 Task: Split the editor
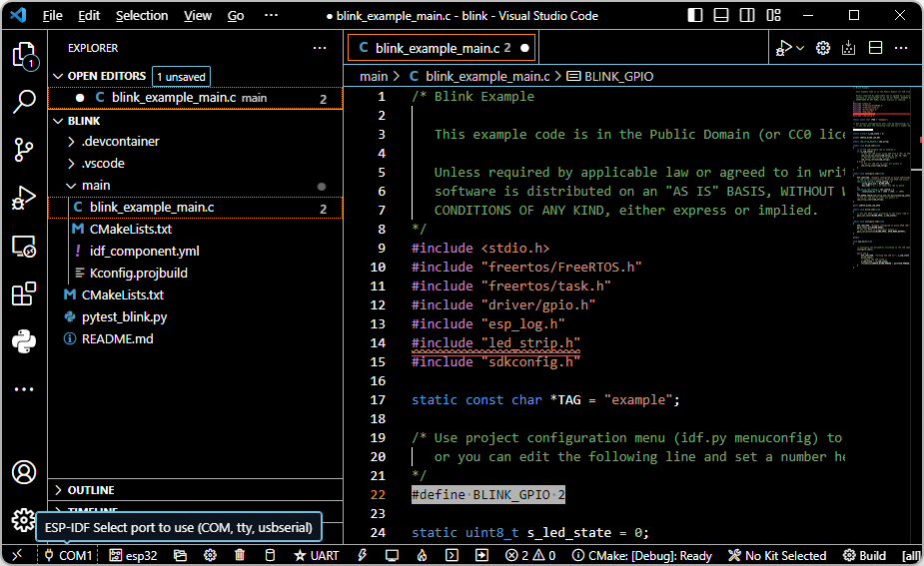click(x=875, y=48)
